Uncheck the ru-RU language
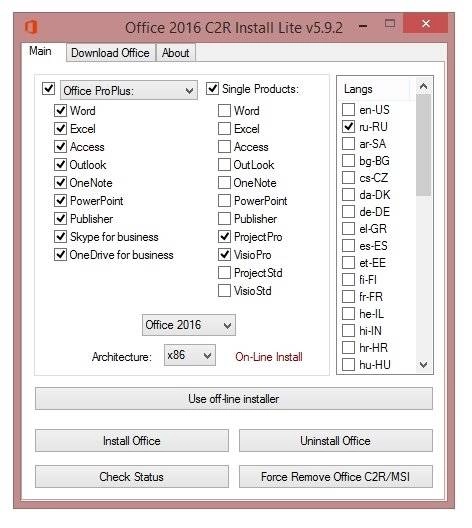 (348, 127)
